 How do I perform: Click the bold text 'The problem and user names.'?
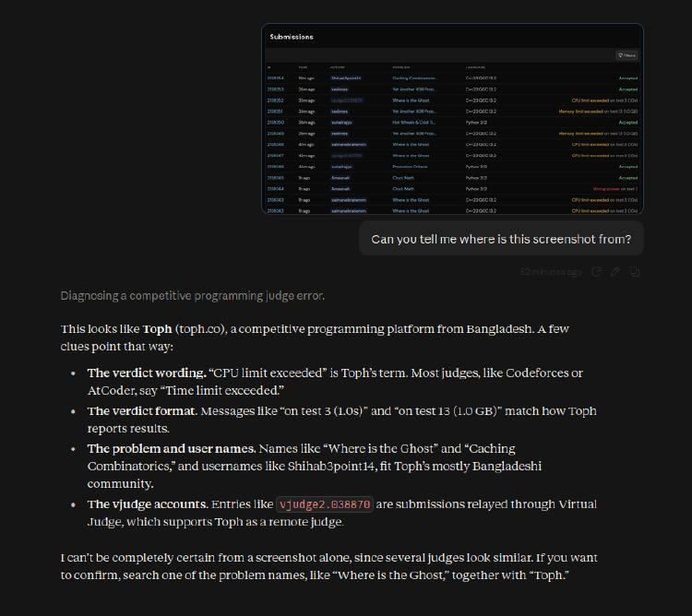(172, 448)
